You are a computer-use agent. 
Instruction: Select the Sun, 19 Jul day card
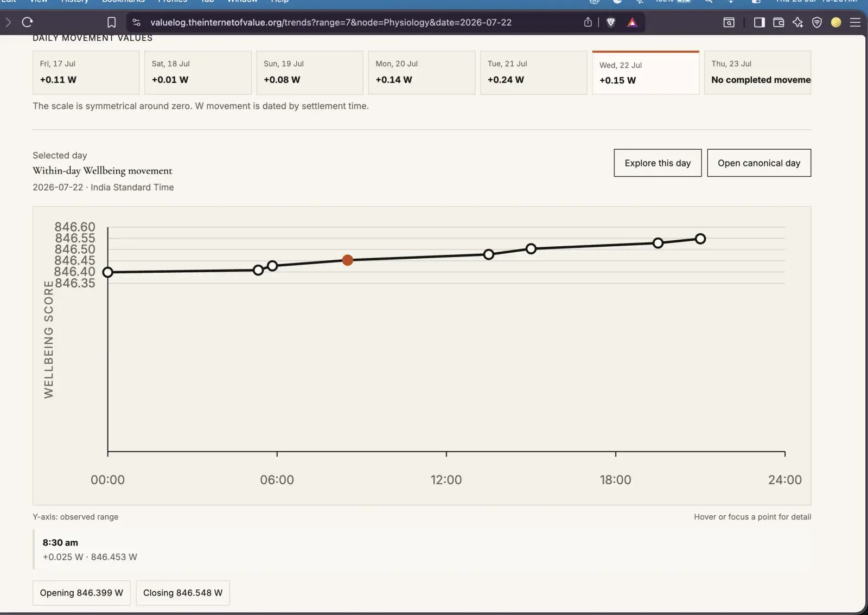pyautogui.click(x=310, y=73)
